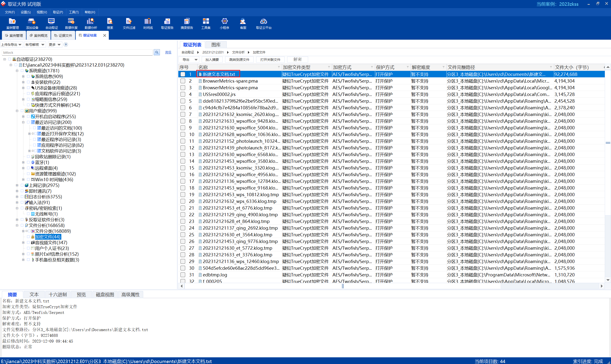
Task: Click the filter icon in 保护方式 header
Action: tap(408, 67)
